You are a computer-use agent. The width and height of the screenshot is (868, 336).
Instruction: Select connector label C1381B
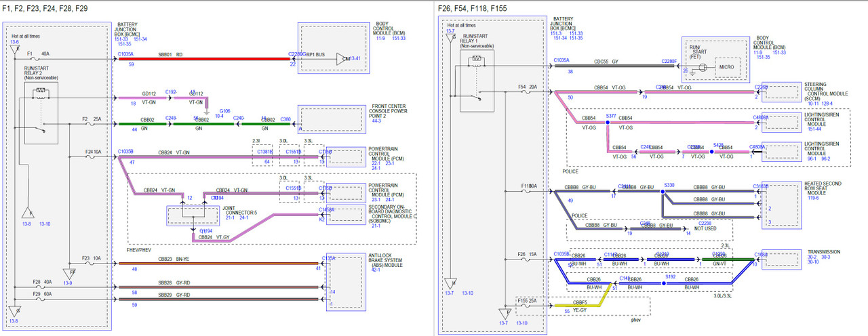pos(264,152)
